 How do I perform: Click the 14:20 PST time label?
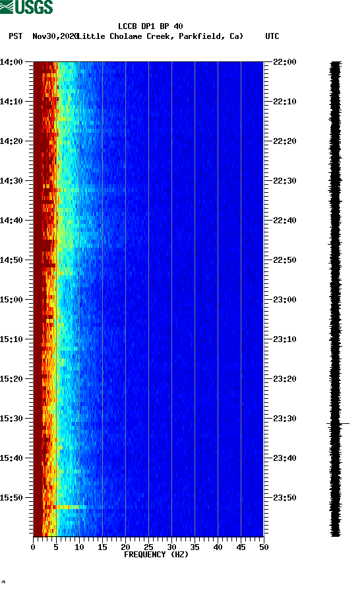11,141
